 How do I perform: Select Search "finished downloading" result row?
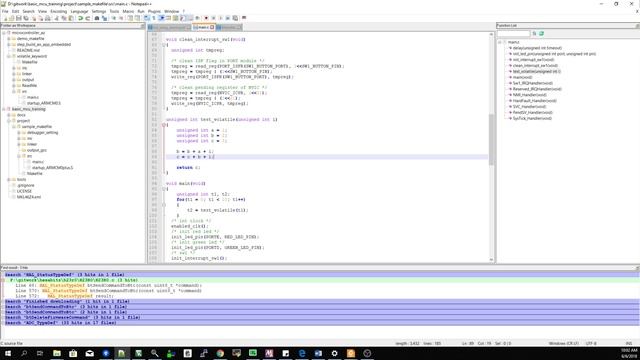click(x=322, y=301)
